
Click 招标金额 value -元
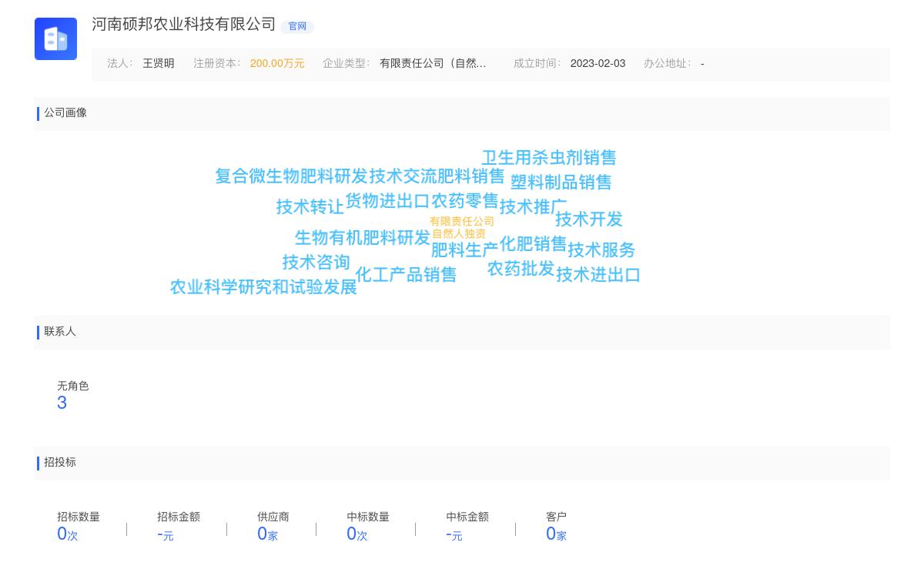(x=166, y=534)
